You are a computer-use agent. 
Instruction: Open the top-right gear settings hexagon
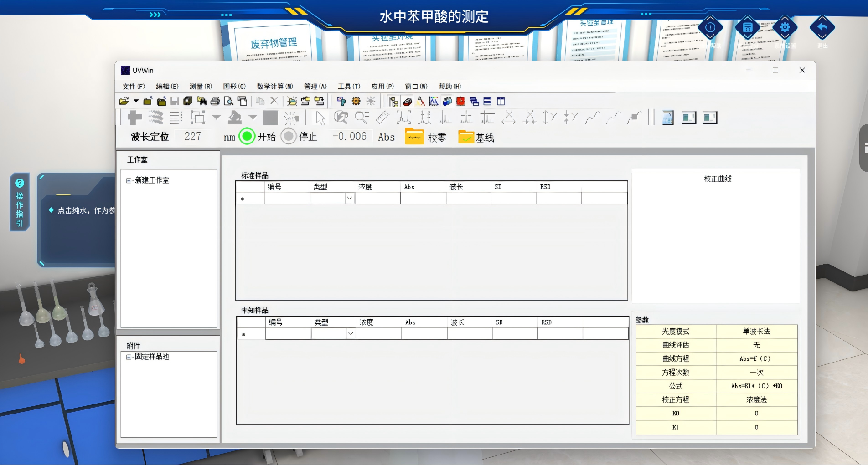[x=785, y=28]
